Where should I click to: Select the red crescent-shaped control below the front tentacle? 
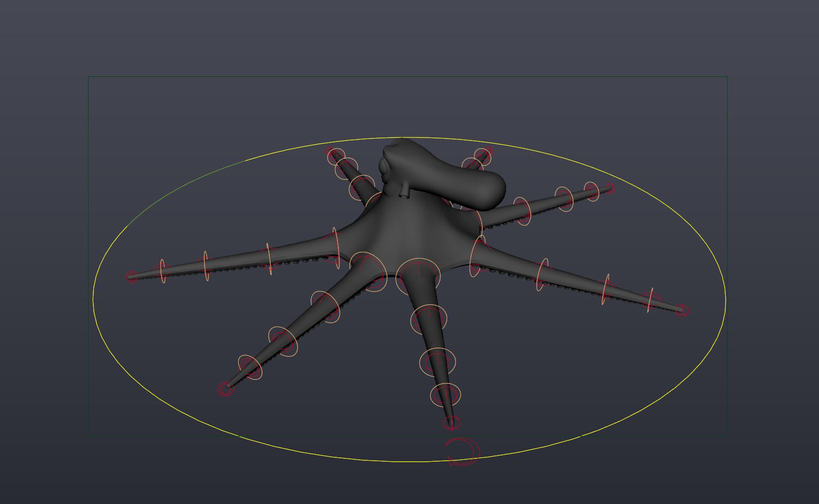[462, 452]
